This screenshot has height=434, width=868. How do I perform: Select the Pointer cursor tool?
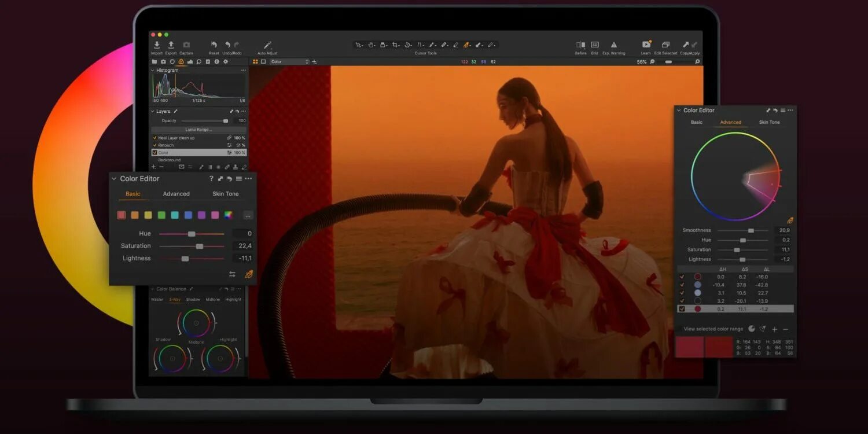pos(359,45)
